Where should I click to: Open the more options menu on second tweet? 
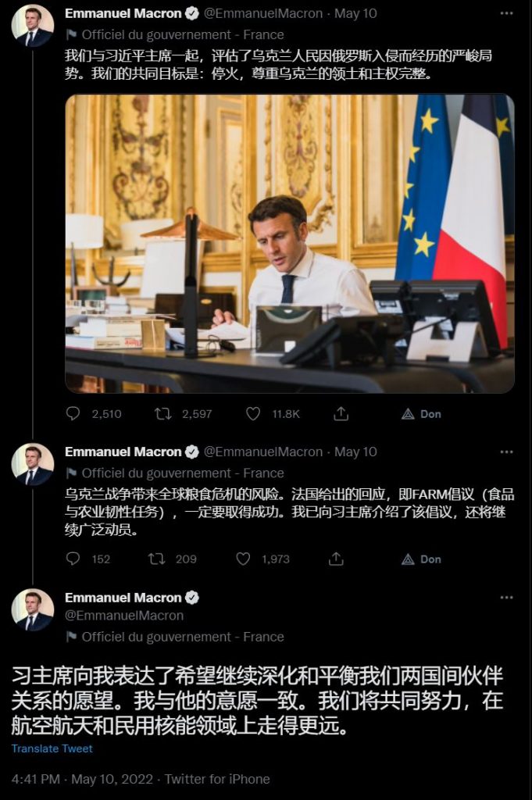point(507,452)
